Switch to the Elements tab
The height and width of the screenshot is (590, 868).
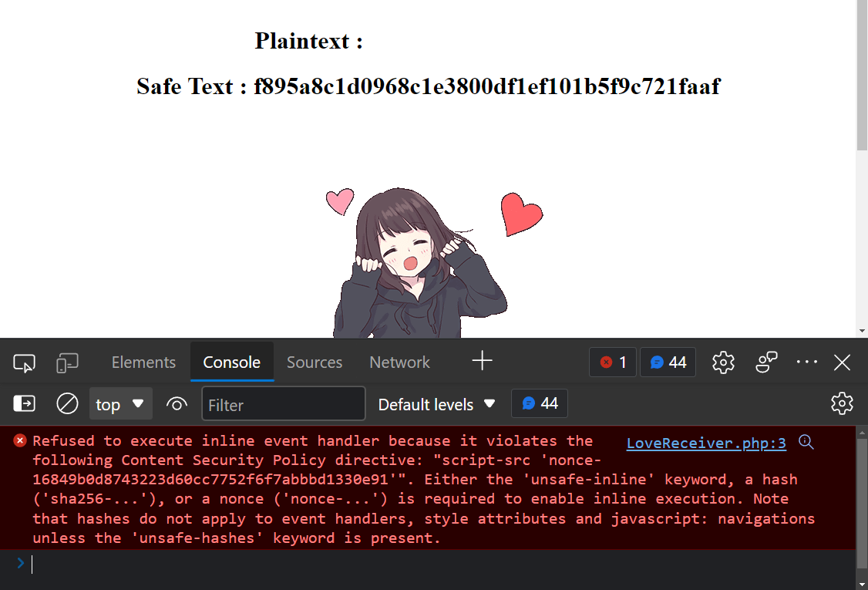pos(143,362)
